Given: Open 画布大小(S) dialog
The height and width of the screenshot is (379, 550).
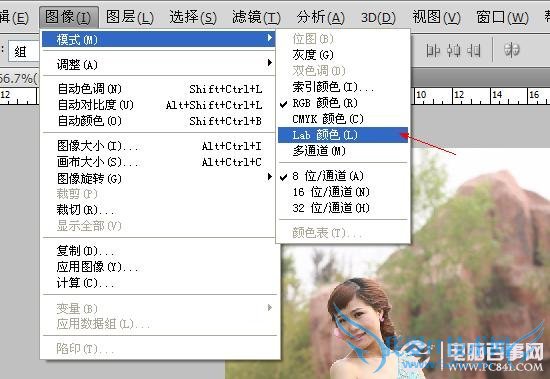Looking at the screenshot, I should coord(159,162).
